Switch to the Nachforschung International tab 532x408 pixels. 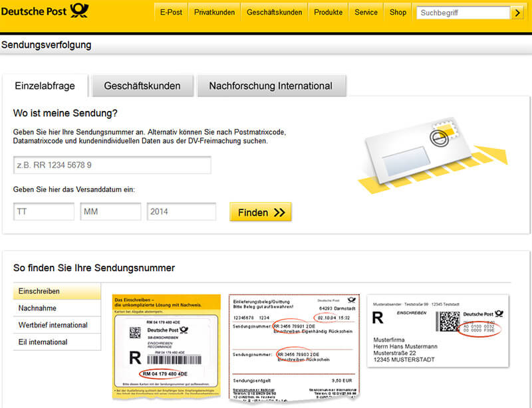(271, 86)
